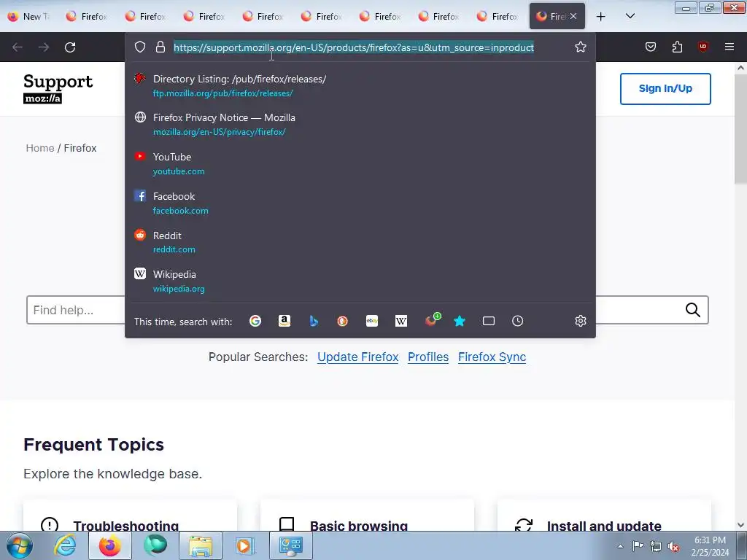The height and width of the screenshot is (560, 747).
Task: Open Profiles popular search link
Action: coord(428,357)
